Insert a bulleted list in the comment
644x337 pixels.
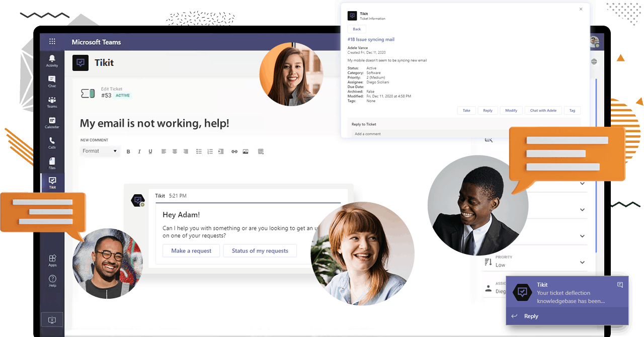pos(199,151)
